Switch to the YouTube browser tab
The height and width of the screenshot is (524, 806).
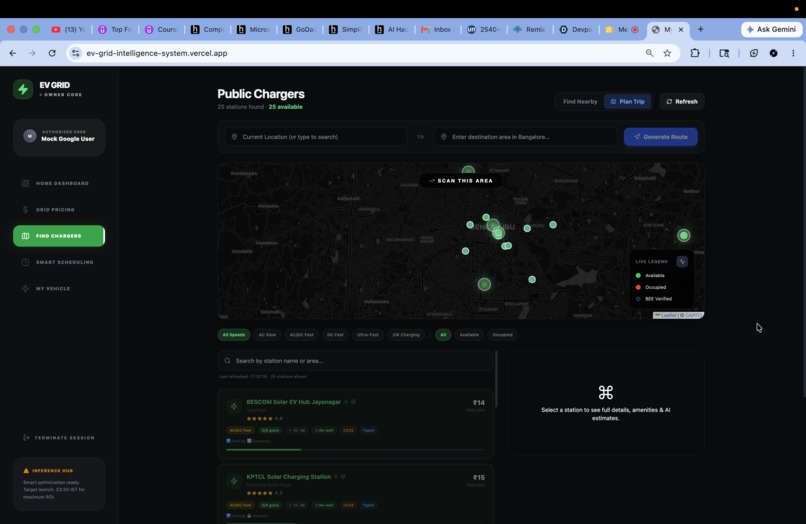[68, 29]
